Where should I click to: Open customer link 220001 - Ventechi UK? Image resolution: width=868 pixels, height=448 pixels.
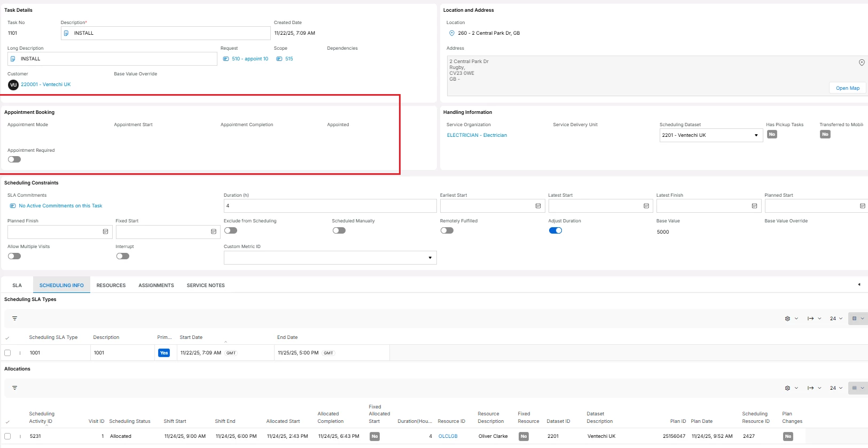45,84
